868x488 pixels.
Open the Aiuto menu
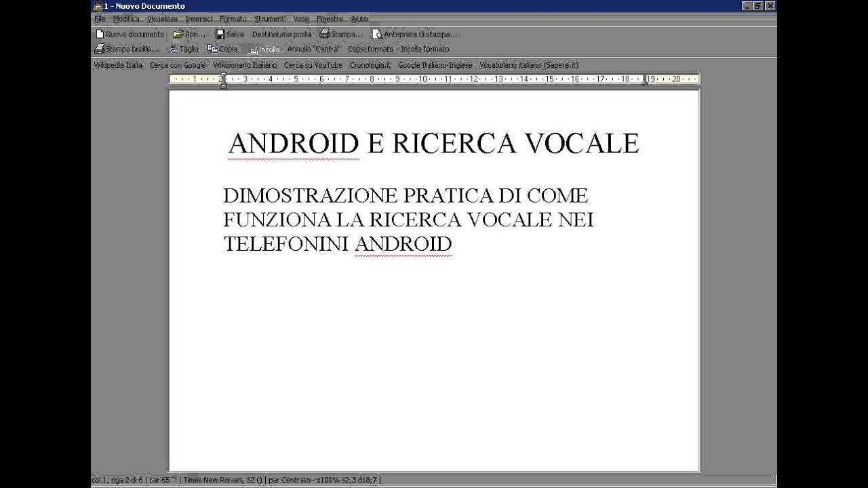tap(359, 19)
